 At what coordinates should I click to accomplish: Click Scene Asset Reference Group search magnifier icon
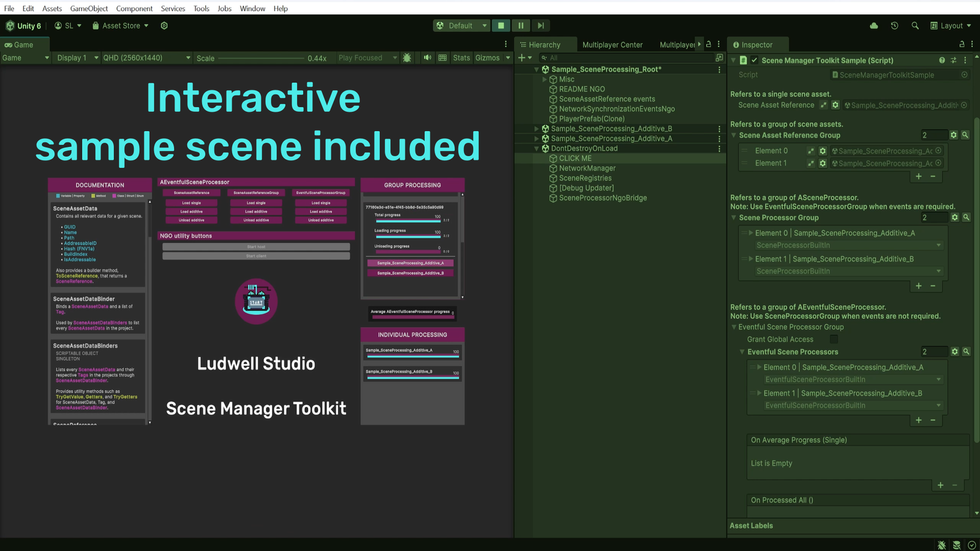click(965, 135)
